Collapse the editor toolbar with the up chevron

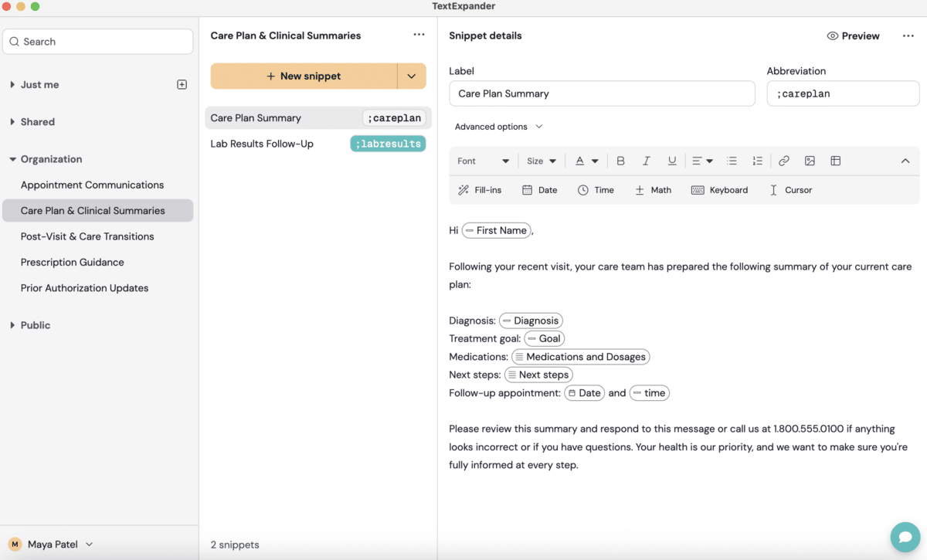[905, 161]
